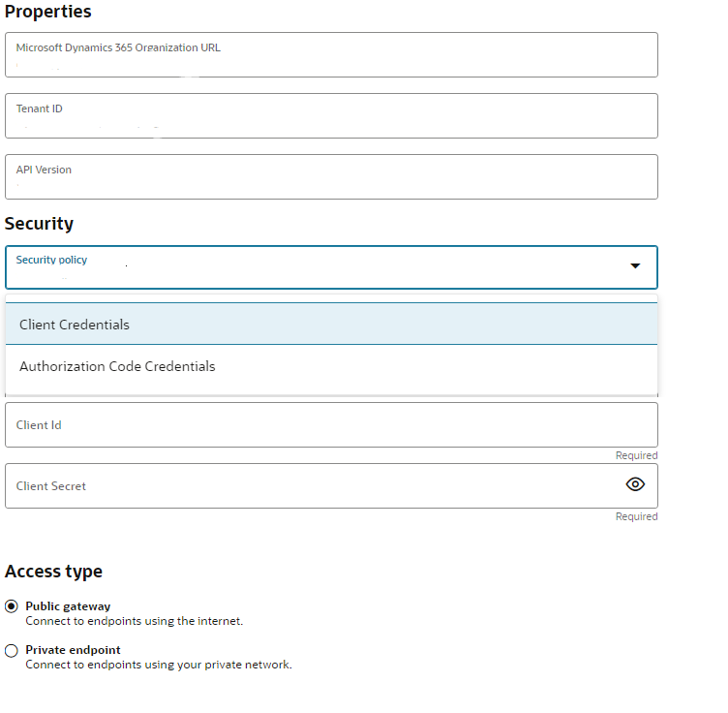Click the "Security policy" field label
The image size is (728, 713).
click(51, 260)
